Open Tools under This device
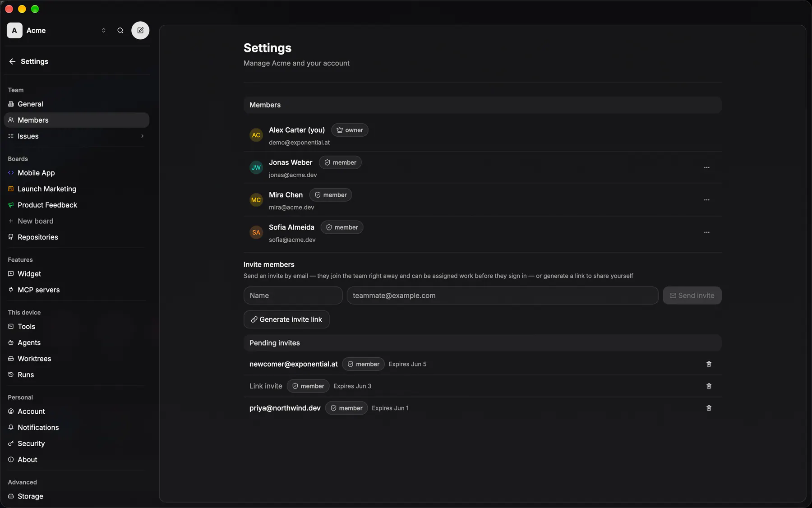 (x=77, y=327)
